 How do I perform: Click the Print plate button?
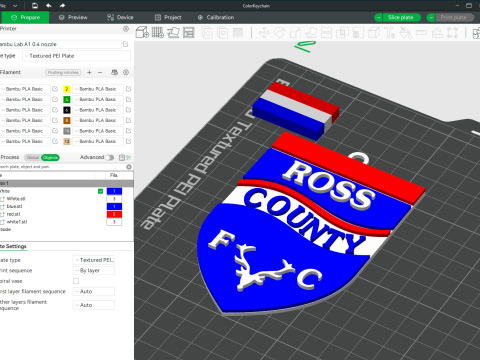[x=453, y=17]
